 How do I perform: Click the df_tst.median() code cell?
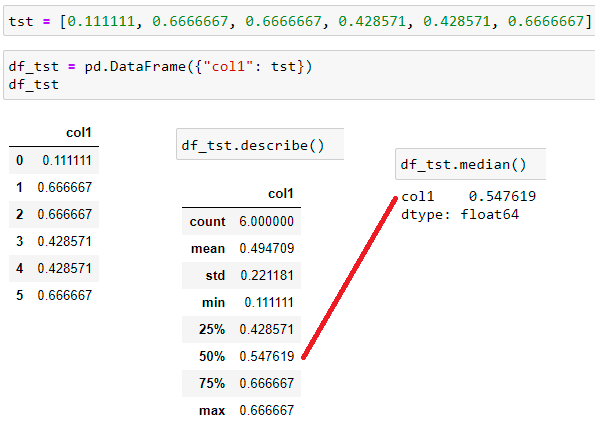[471, 164]
